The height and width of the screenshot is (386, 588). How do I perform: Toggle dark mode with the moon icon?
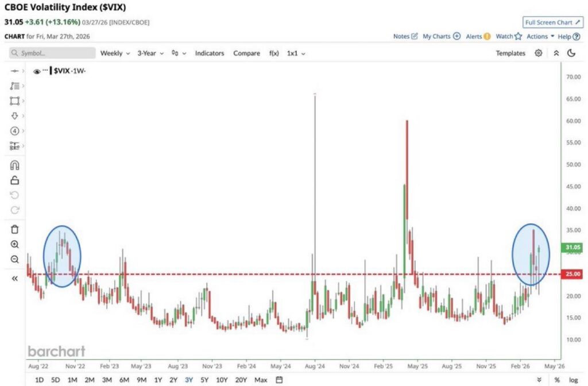pos(571,53)
